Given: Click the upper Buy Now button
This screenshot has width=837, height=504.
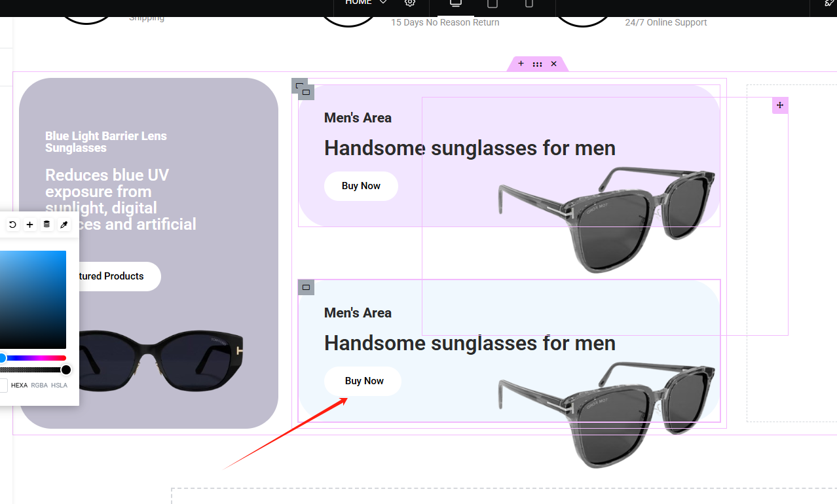Looking at the screenshot, I should click(x=361, y=186).
